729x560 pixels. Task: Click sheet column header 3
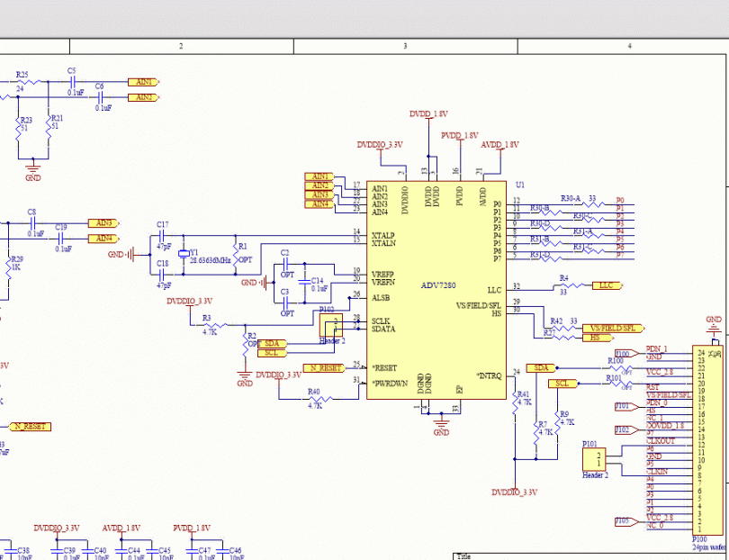[x=405, y=46]
